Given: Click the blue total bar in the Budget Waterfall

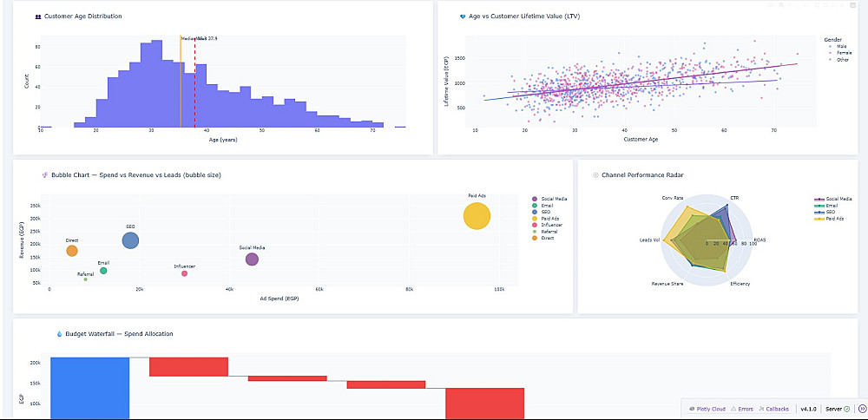Looking at the screenshot, I should pyautogui.click(x=89, y=388).
